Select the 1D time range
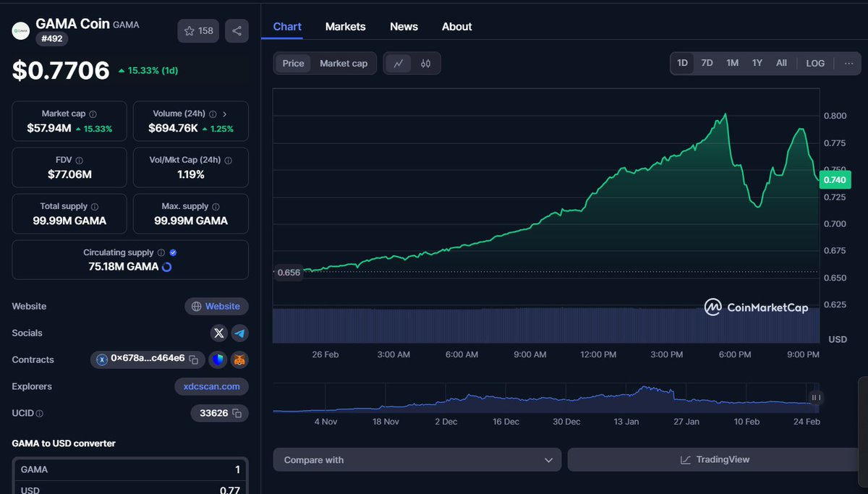The height and width of the screenshot is (494, 868). [x=682, y=64]
